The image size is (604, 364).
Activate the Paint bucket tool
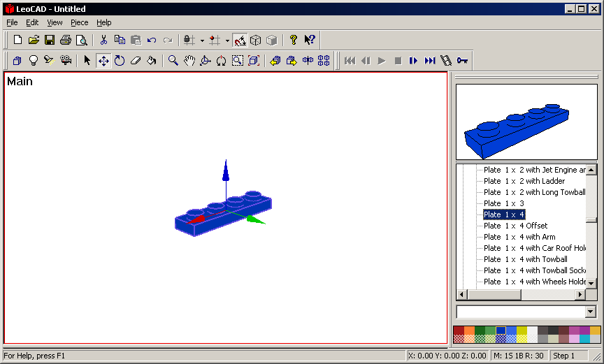click(x=151, y=61)
